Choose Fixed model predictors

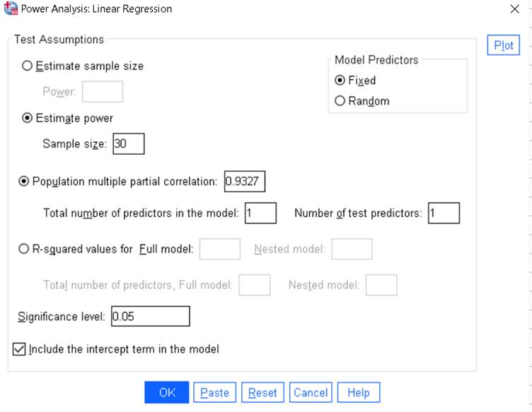pos(340,81)
